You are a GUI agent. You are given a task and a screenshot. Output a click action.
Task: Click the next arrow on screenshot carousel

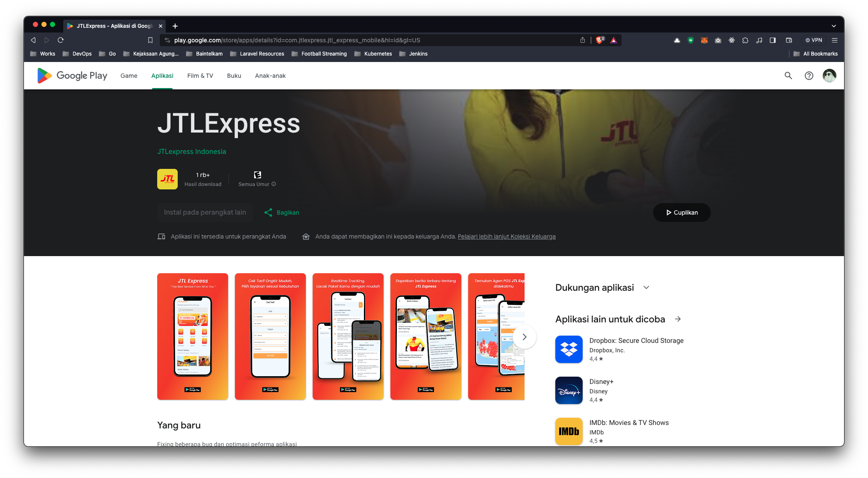coord(525,337)
